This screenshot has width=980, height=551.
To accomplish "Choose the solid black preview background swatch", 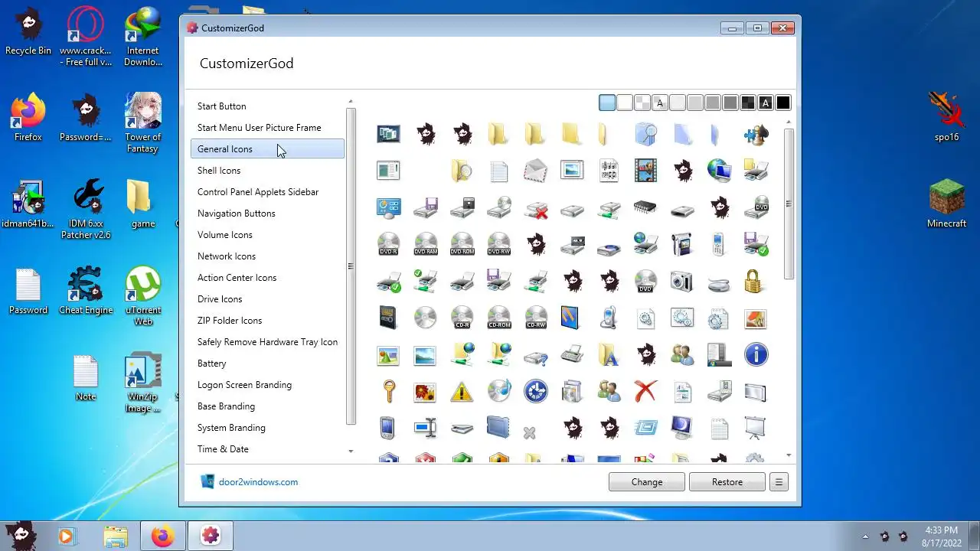I will (783, 103).
